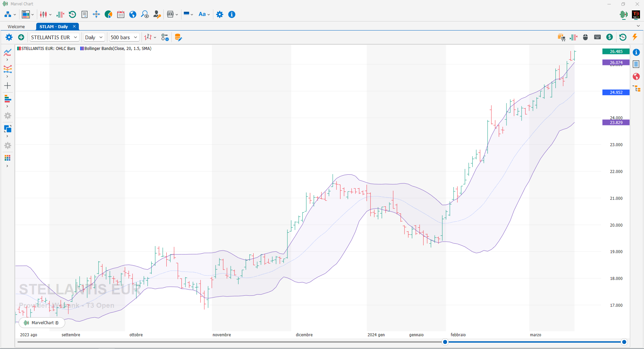
Task: Expand the tab list chevron at far right
Action: click(x=638, y=26)
